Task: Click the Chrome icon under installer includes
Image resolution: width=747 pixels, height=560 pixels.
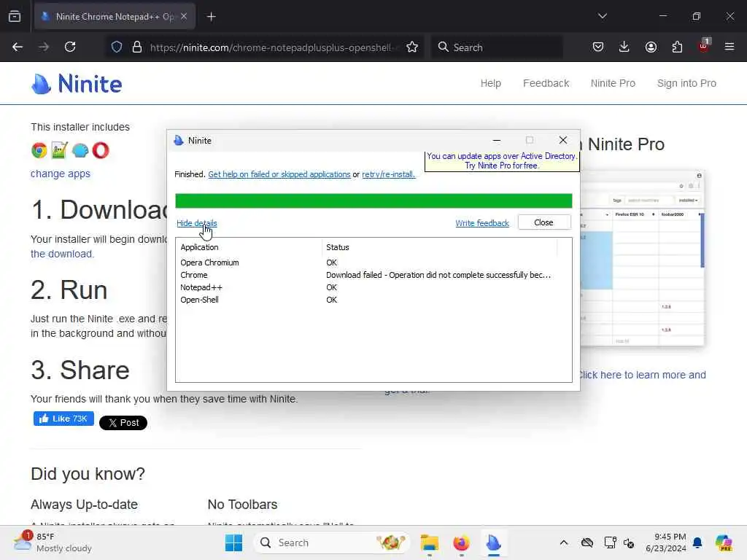Action: (39, 150)
